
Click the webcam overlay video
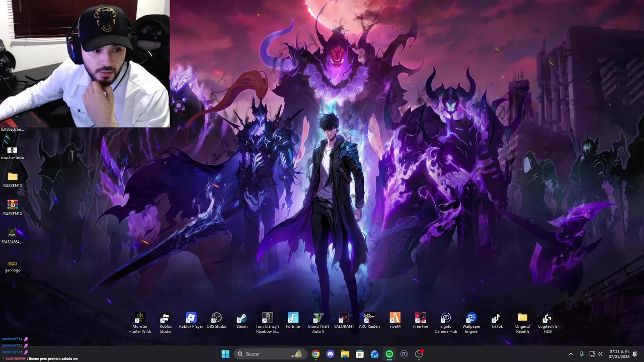point(85,64)
